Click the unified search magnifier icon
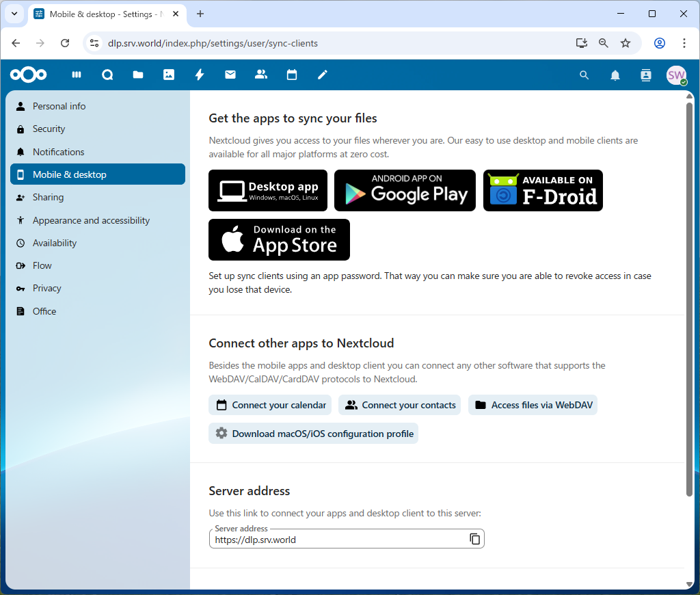Viewport: 700px width, 595px height. pyautogui.click(x=584, y=75)
